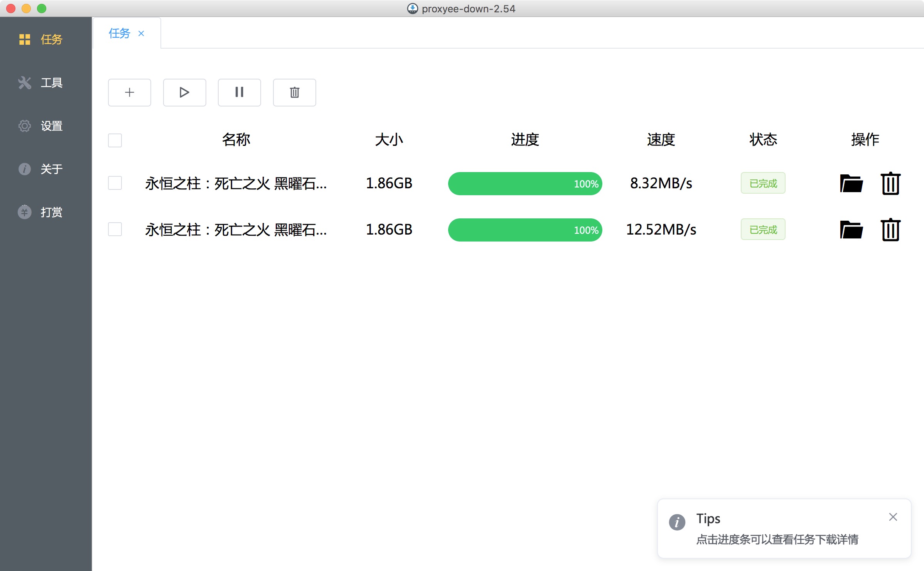Image resolution: width=924 pixels, height=571 pixels.
Task: Open the 设置 sidebar section
Action: 46,126
